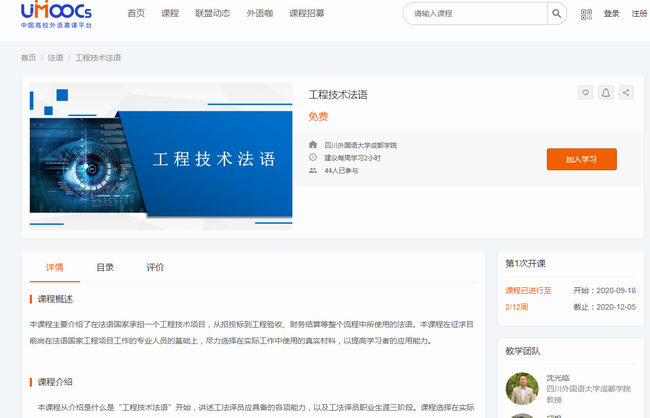Focus the 请输入课程 search field

pyautogui.click(x=475, y=14)
